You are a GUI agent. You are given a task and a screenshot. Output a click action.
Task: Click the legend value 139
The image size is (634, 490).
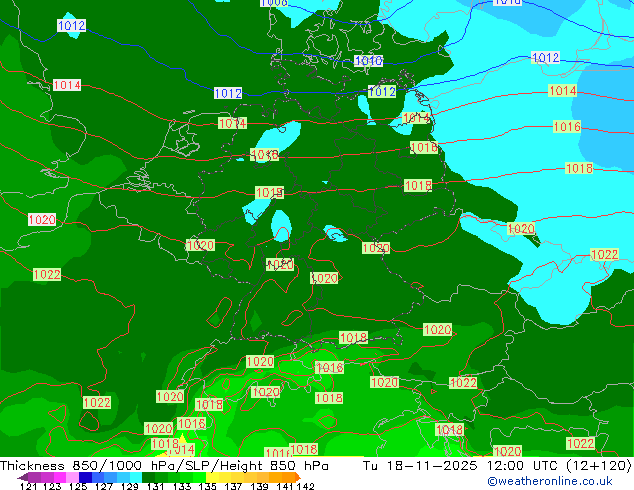[x=259, y=486]
